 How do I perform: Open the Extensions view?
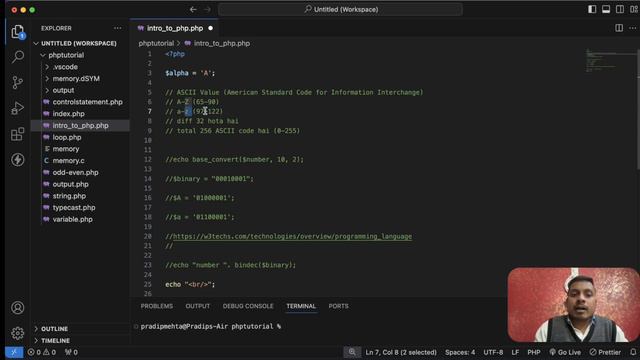point(18,134)
